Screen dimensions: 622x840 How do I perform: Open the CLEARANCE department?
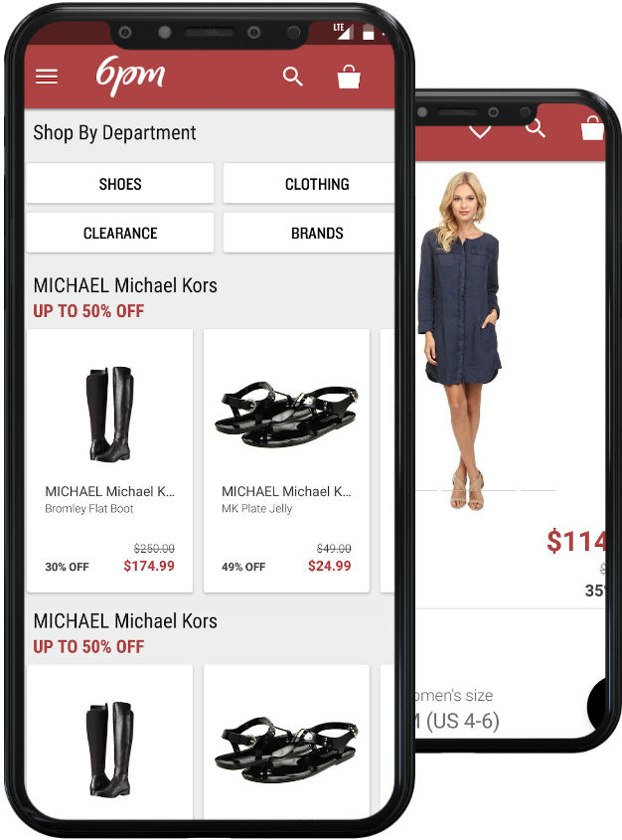click(x=120, y=233)
